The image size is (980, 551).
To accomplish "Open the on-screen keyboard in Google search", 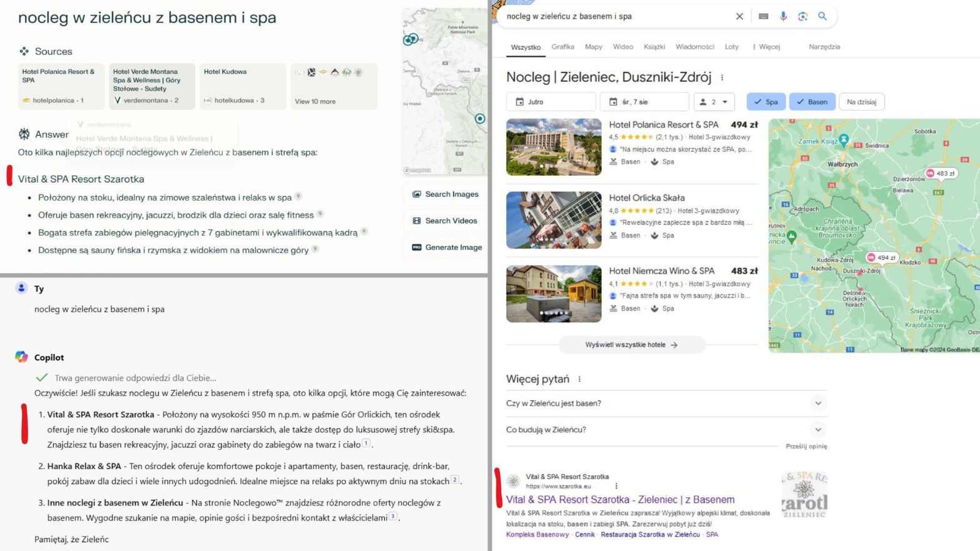I will (x=763, y=16).
